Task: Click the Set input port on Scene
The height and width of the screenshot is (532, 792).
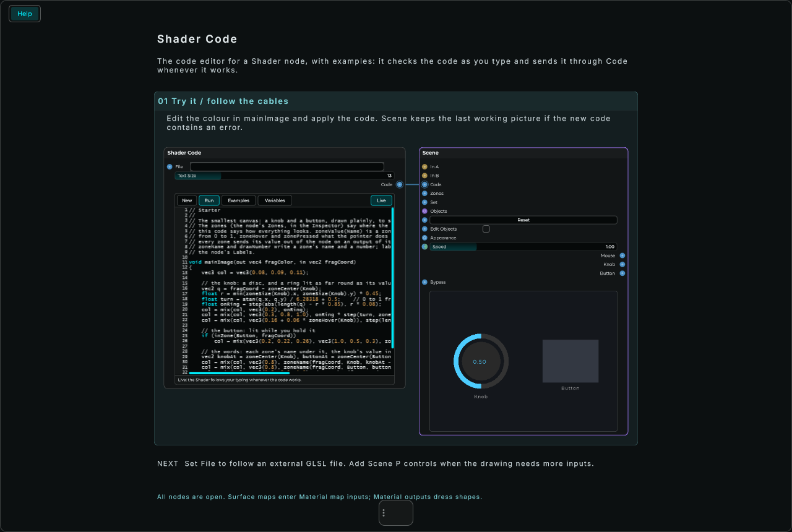Action: point(424,202)
